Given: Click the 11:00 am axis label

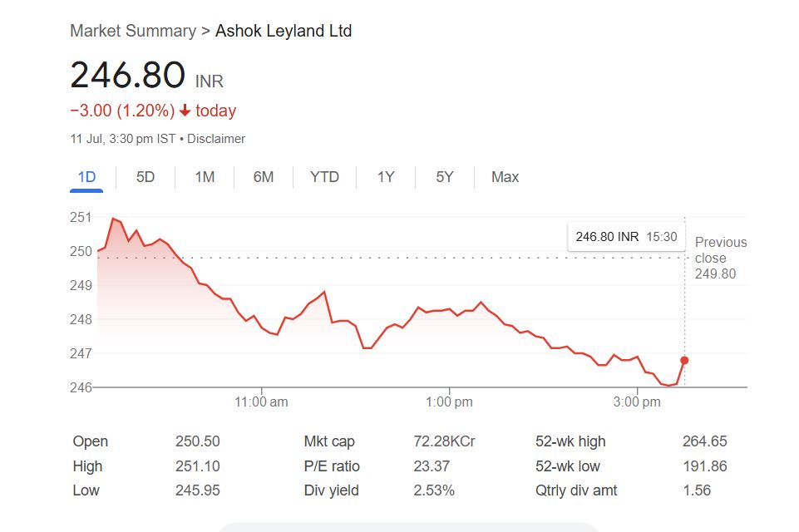Looking at the screenshot, I should (262, 402).
